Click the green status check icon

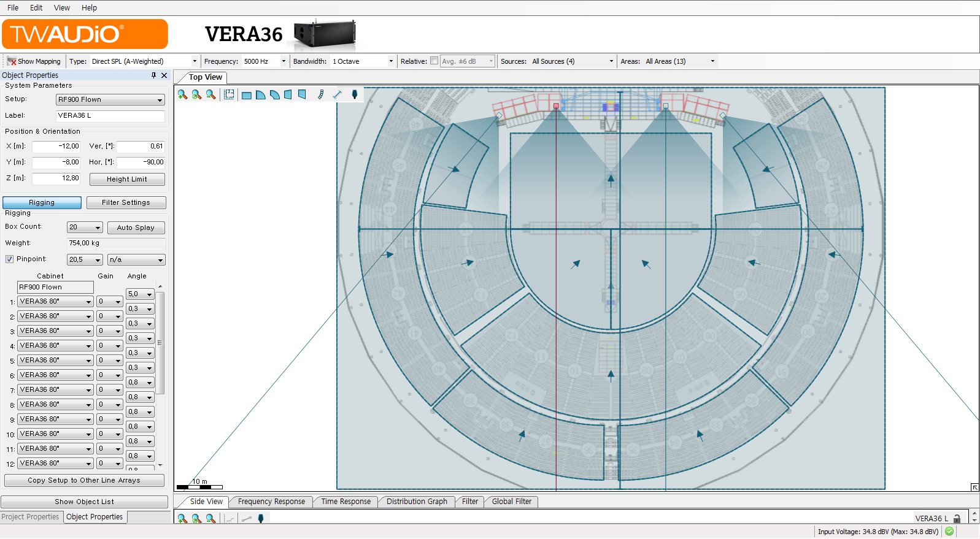pos(949,532)
